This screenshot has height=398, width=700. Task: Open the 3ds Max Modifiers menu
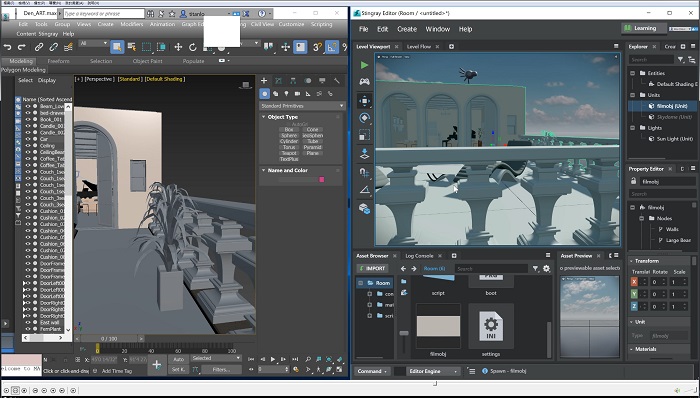(x=132, y=24)
